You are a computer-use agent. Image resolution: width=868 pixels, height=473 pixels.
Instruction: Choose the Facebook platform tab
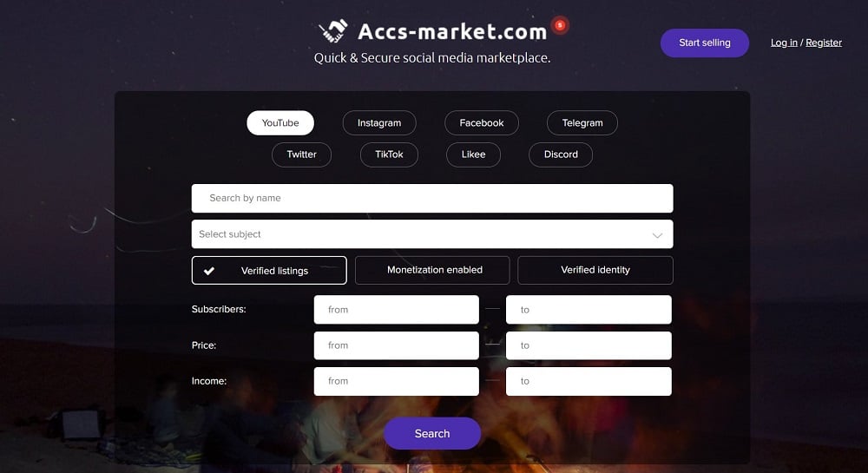pyautogui.click(x=482, y=123)
